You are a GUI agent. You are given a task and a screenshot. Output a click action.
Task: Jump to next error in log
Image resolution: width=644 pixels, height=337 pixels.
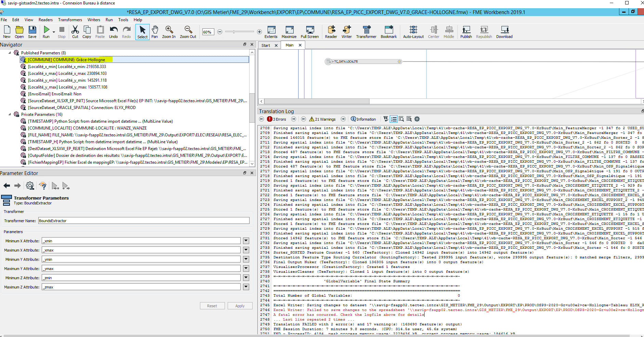(x=294, y=119)
